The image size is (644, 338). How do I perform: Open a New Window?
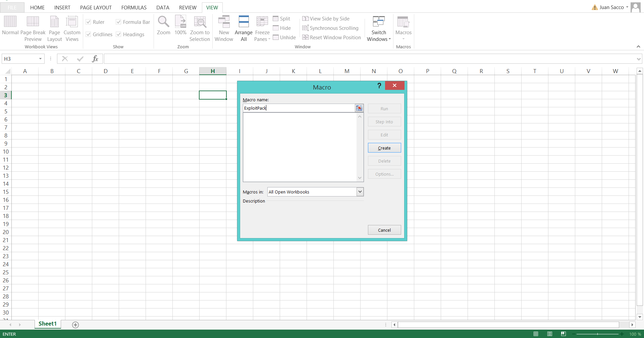224,22
